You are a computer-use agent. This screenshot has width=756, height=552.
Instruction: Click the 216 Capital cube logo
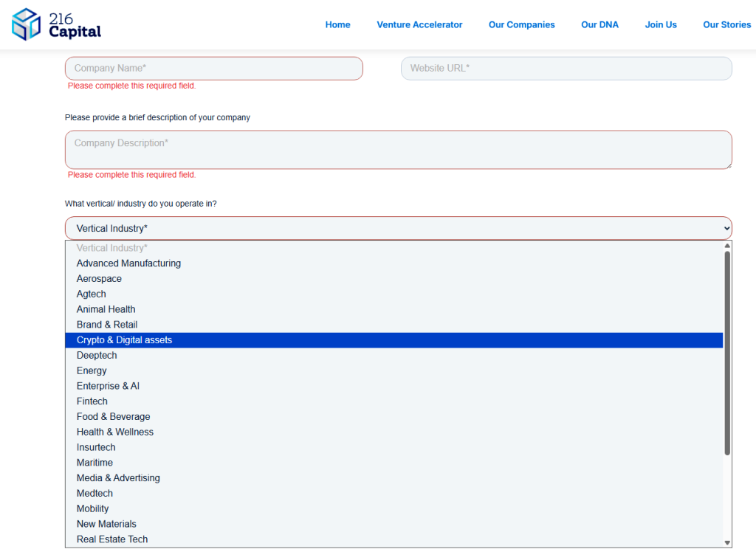click(x=27, y=24)
